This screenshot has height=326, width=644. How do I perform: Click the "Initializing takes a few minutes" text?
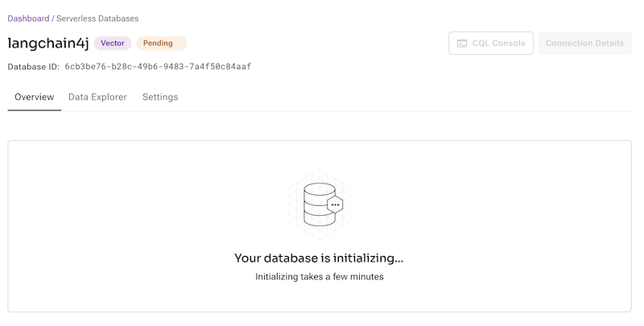pos(319,277)
